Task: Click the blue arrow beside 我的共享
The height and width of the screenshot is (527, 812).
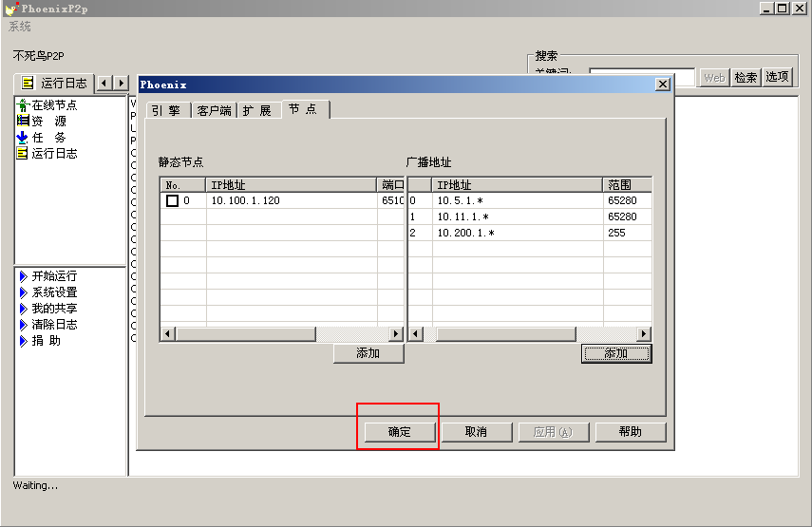Action: (24, 309)
